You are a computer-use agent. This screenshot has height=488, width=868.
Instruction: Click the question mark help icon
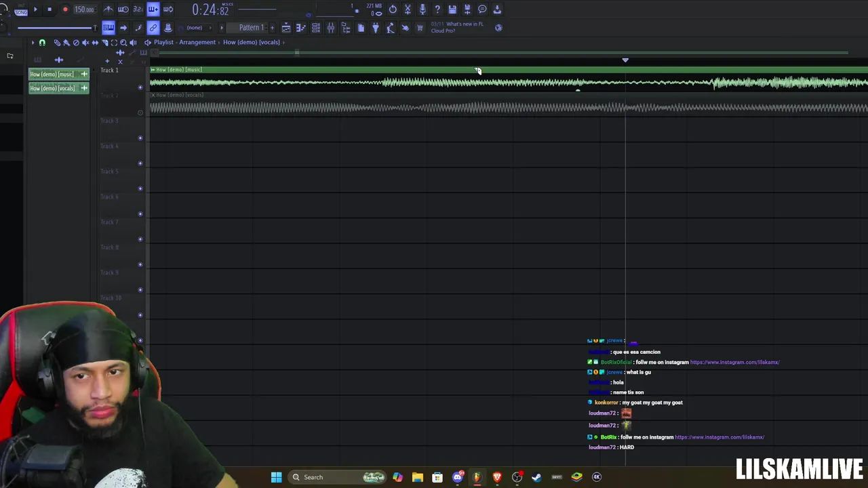[437, 9]
